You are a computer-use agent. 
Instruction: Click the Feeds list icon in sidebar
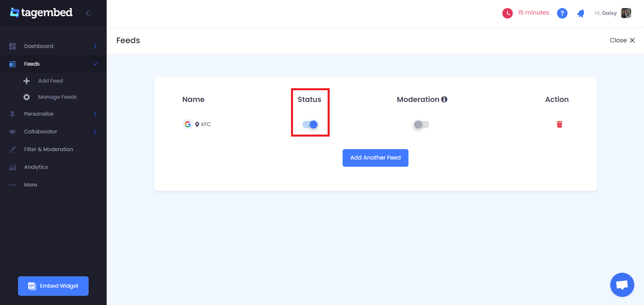click(12, 64)
